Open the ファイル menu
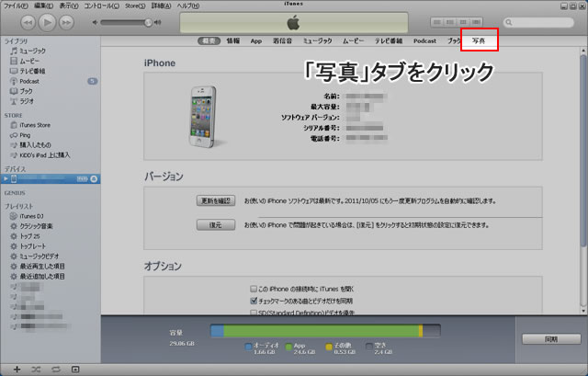Image resolution: width=588 pixels, height=376 pixels. pos(16,6)
